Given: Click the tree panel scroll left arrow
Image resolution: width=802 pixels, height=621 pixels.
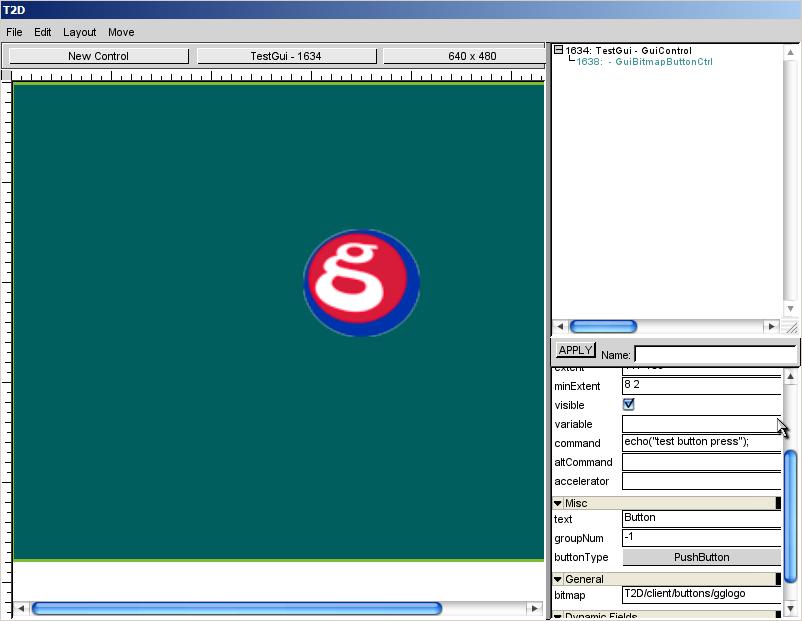Looking at the screenshot, I should pos(560,326).
